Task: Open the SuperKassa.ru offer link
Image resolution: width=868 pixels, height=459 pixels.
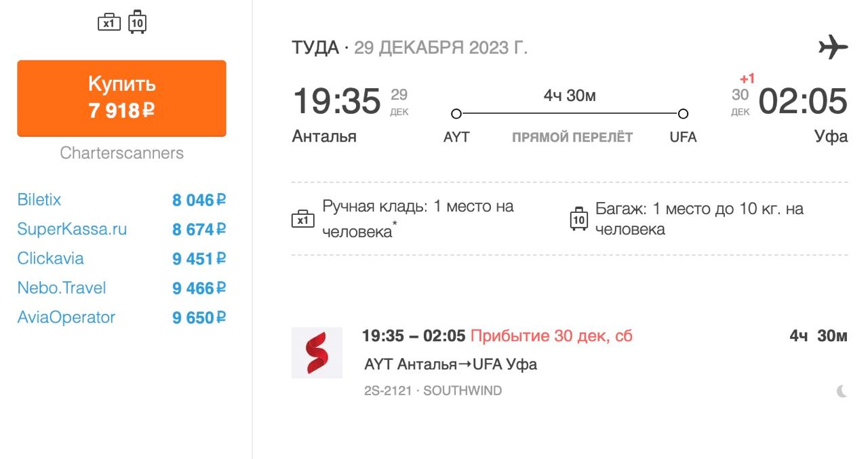Action: 72,229
